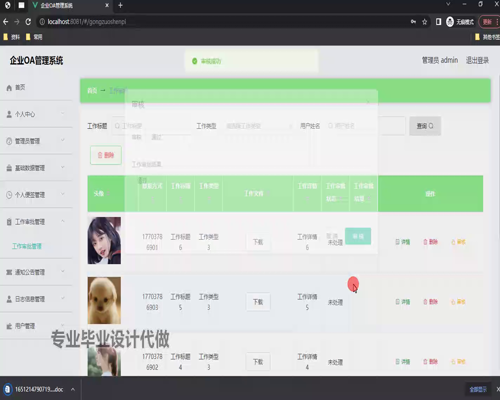Open the 其他书签 bookmarks folder
This screenshot has width=500, height=400.
487,37
